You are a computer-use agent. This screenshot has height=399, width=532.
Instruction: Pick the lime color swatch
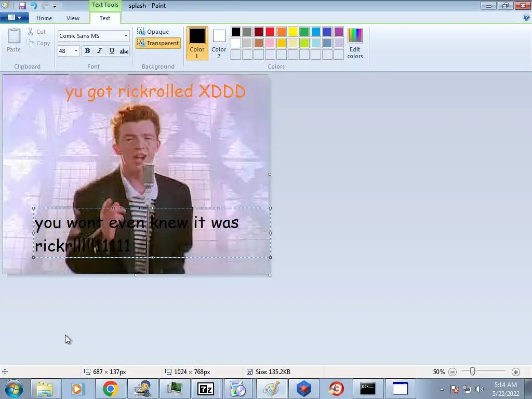pos(304,43)
